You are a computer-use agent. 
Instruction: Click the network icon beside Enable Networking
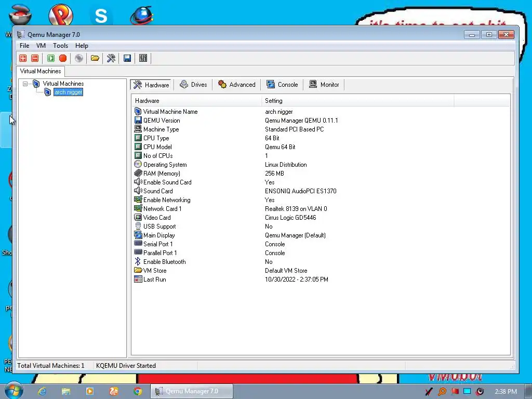138,199
